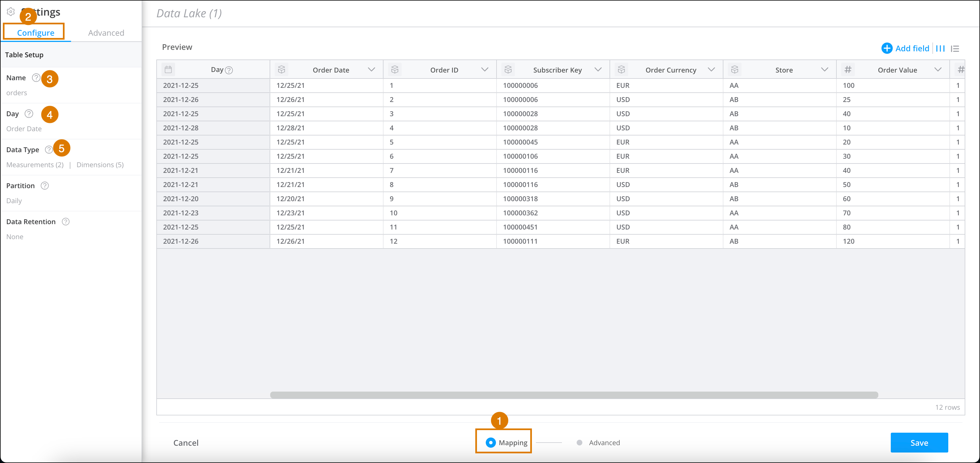Switch to list view icon
This screenshot has width=980, height=463.
[x=955, y=49]
